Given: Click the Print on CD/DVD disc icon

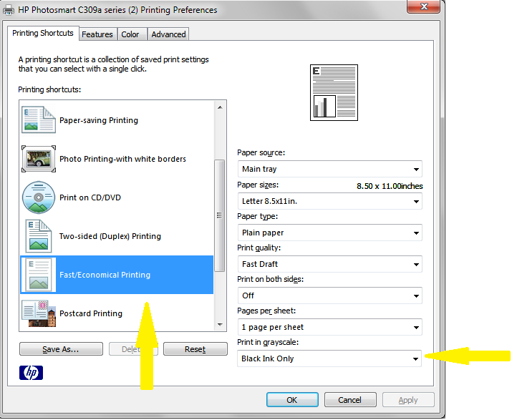Looking at the screenshot, I should coord(39,197).
